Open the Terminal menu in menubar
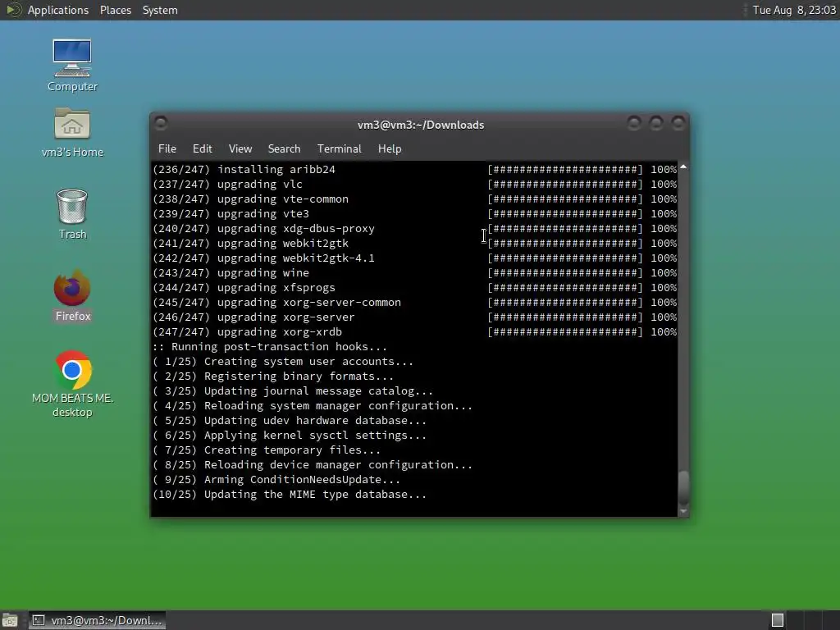Image resolution: width=840 pixels, height=630 pixels. (339, 149)
